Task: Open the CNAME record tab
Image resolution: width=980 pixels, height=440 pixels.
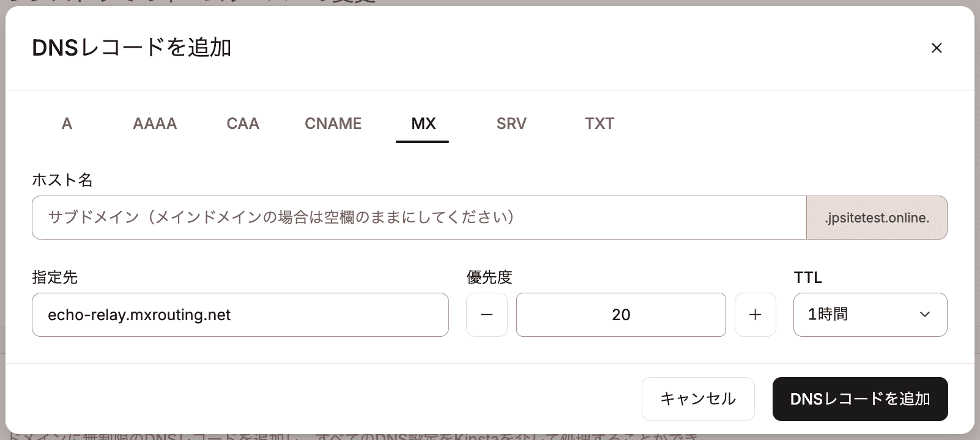Action: (333, 123)
